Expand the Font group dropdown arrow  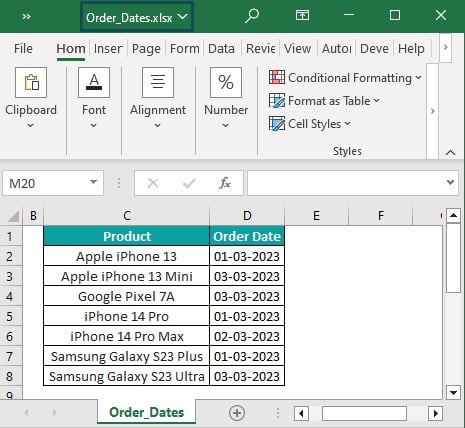[93, 125]
